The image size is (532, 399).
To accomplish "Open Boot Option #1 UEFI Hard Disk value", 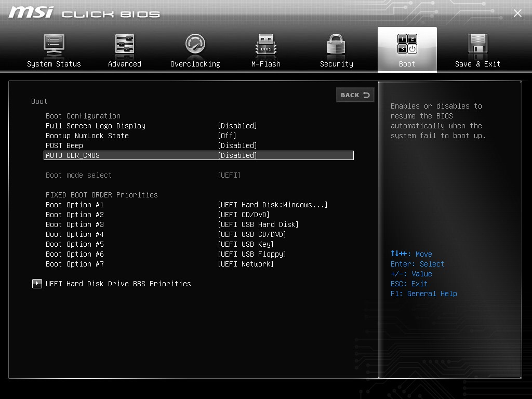I will [272, 205].
